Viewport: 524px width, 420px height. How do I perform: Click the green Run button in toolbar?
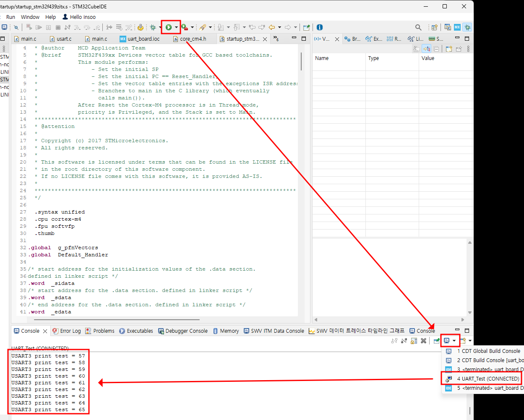click(x=169, y=27)
